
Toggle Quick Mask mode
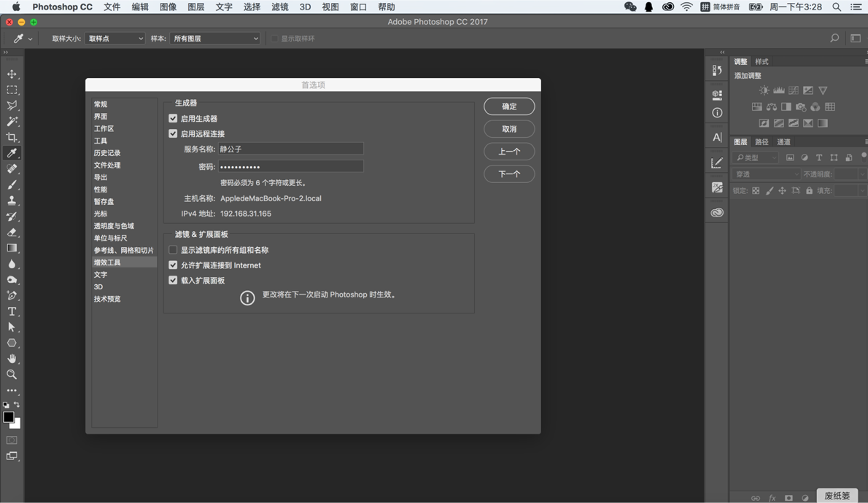coord(12,440)
